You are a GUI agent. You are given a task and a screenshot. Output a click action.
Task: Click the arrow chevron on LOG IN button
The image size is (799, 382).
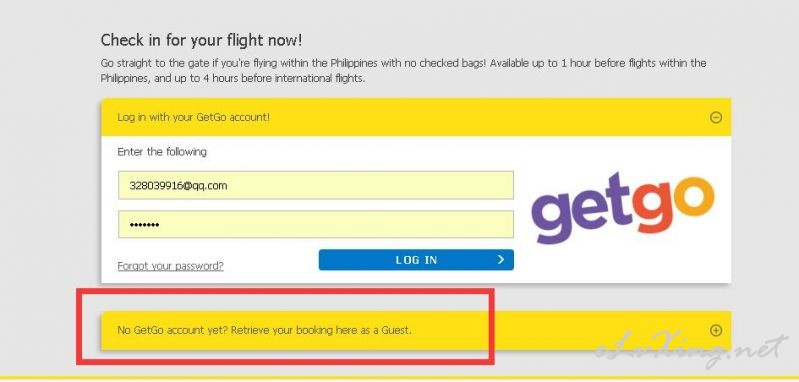point(500,260)
